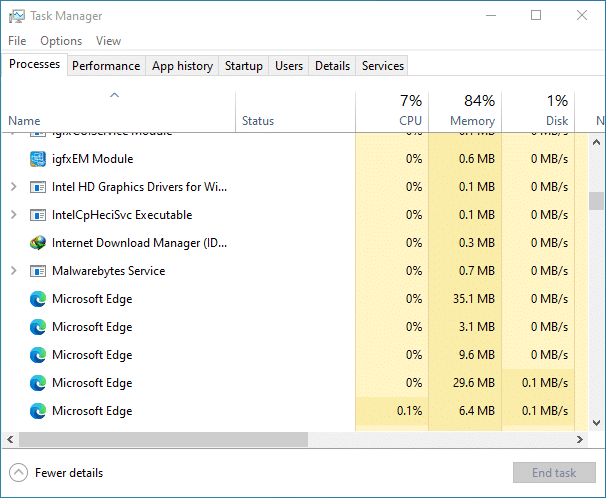Switch to the App history tab
The height and width of the screenshot is (498, 606).
coord(182,66)
